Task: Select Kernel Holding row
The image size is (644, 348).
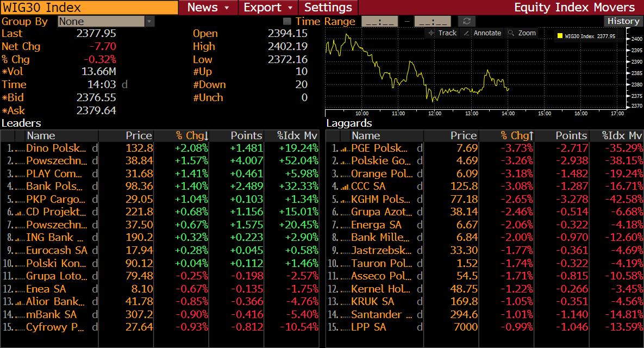Action: [485, 289]
